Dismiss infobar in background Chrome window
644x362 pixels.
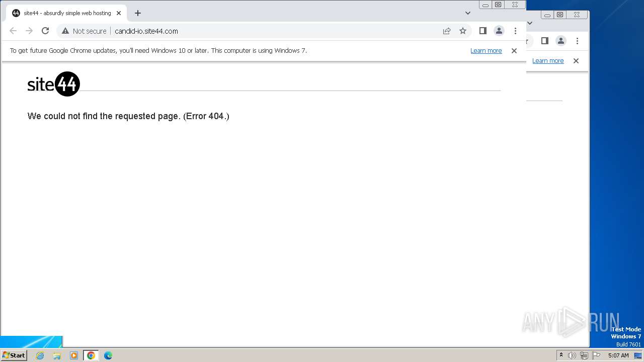pyautogui.click(x=576, y=61)
